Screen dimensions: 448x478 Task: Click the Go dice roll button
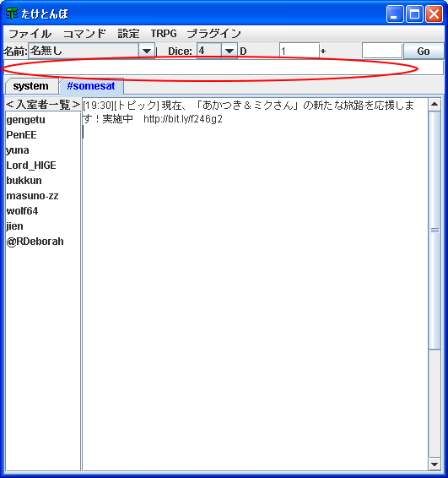click(424, 51)
